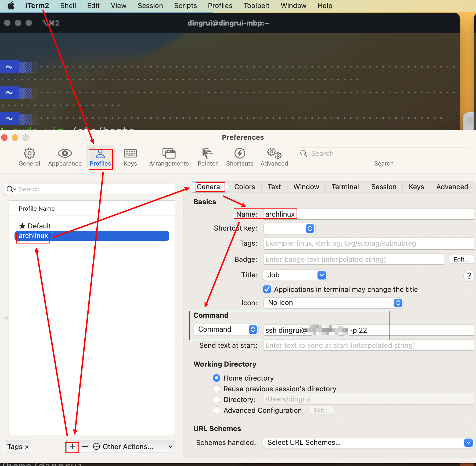
Task: Open the Arrangements preferences pane
Action: [x=169, y=157]
